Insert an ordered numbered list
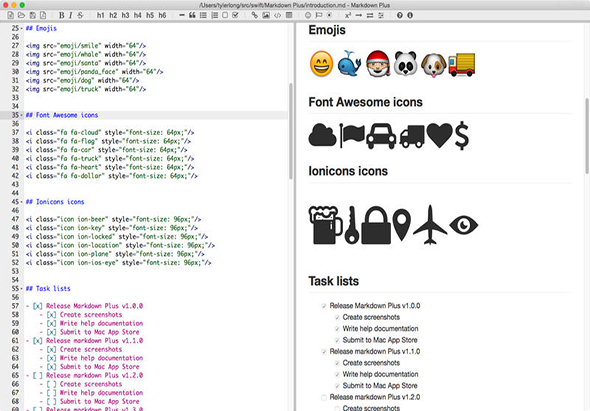This screenshot has height=411, width=590. 214,15
